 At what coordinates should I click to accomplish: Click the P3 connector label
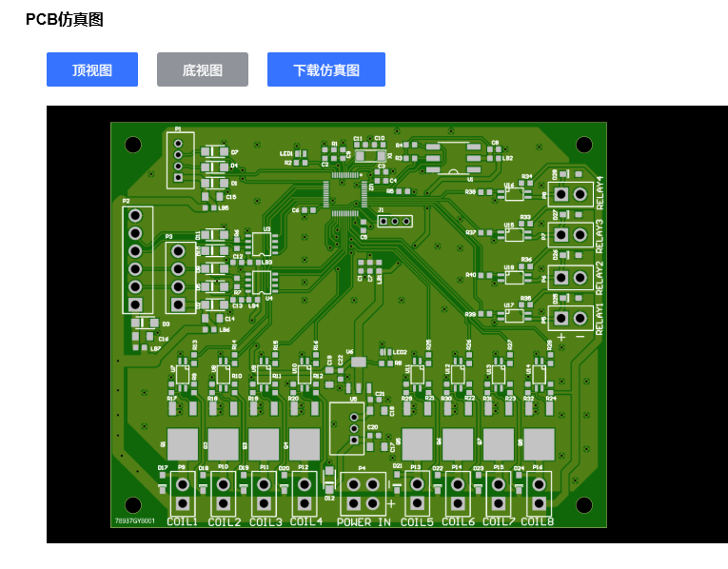point(168,237)
